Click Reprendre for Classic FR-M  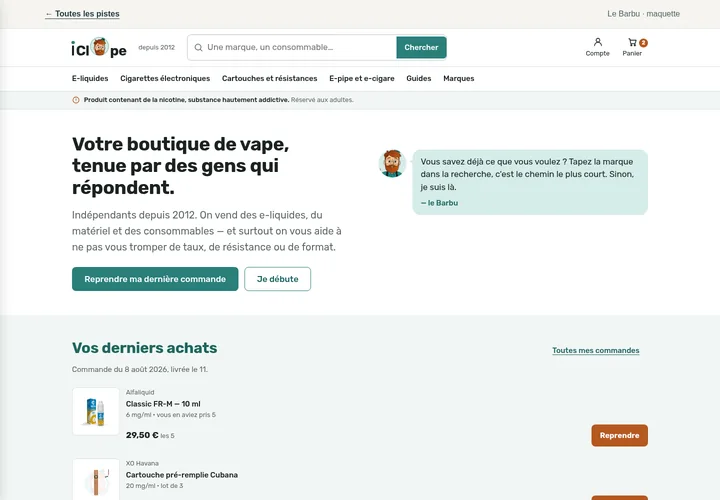coord(619,435)
